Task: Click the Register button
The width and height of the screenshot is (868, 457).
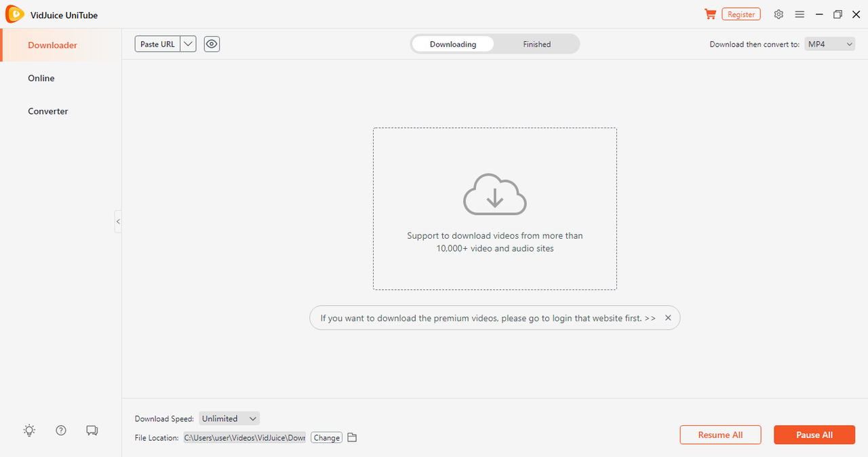Action: tap(741, 14)
